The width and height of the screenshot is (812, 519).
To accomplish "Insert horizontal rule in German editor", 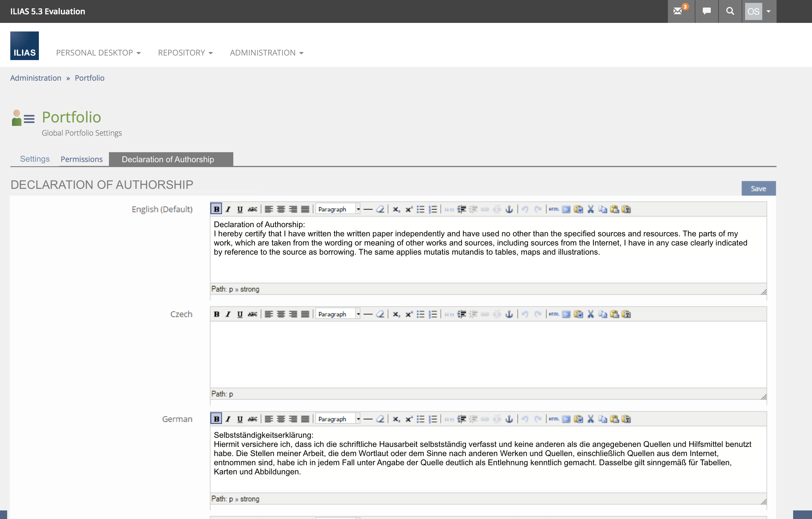I will pyautogui.click(x=368, y=419).
